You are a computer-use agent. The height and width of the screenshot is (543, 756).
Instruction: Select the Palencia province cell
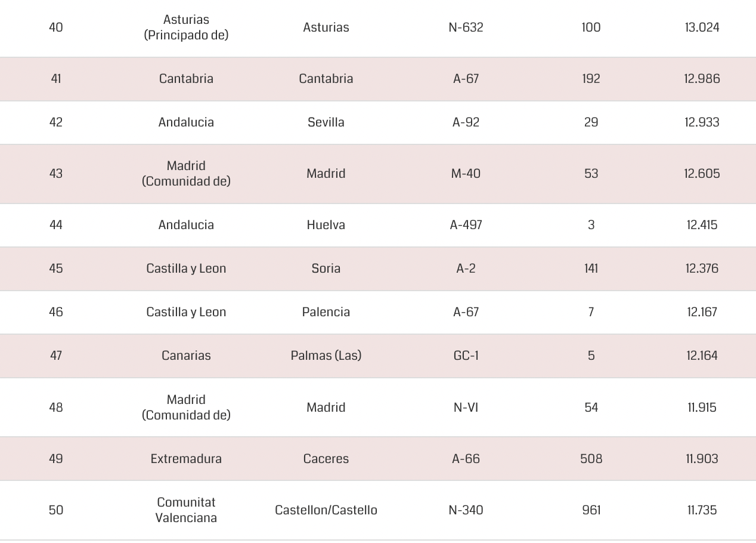(326, 312)
